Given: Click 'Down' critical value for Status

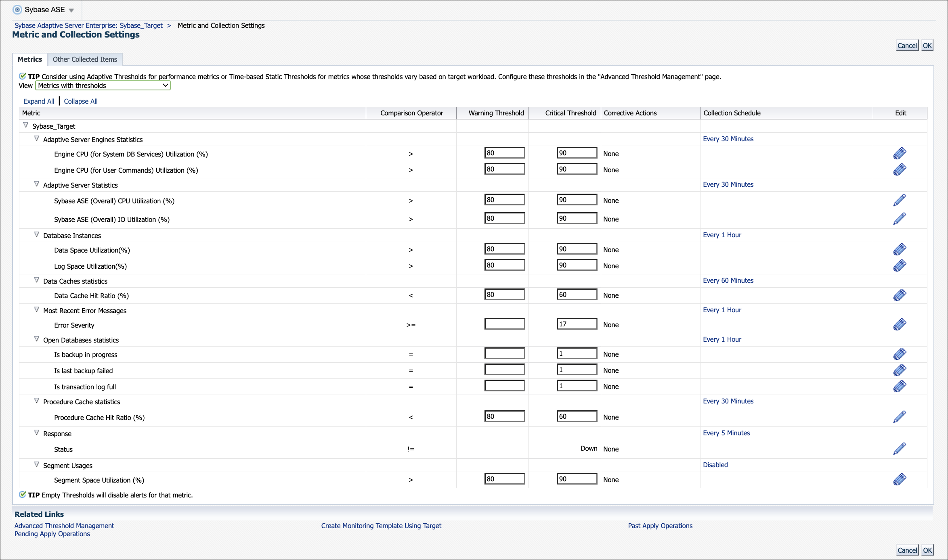Looking at the screenshot, I should [x=589, y=448].
